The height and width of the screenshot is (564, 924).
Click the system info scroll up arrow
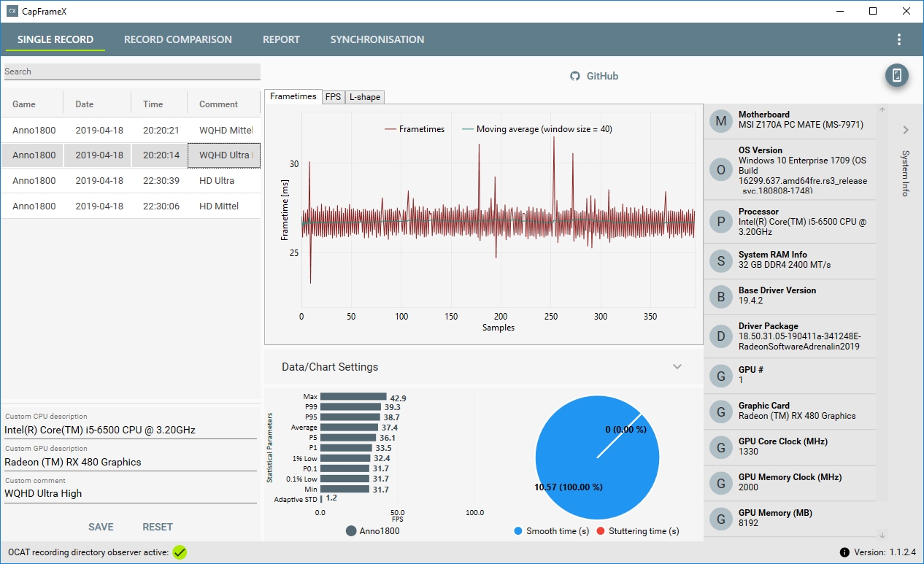pos(882,111)
